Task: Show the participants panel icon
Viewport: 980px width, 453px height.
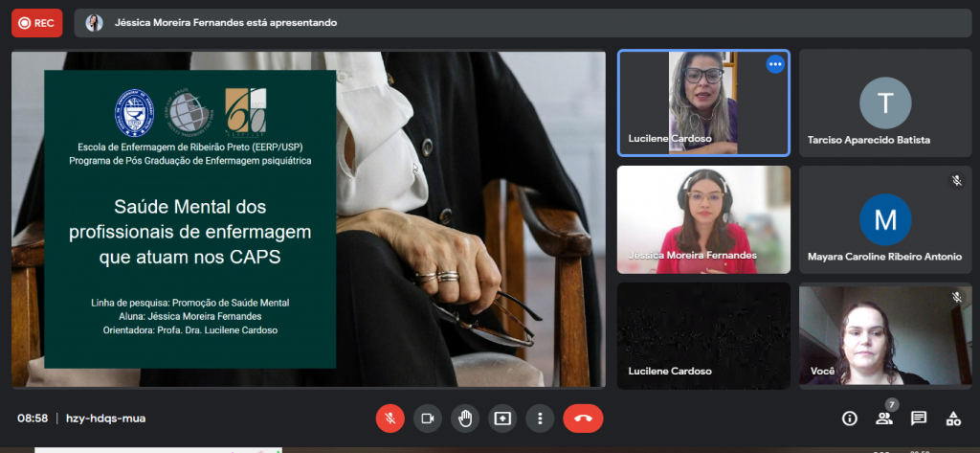Action: (883, 418)
